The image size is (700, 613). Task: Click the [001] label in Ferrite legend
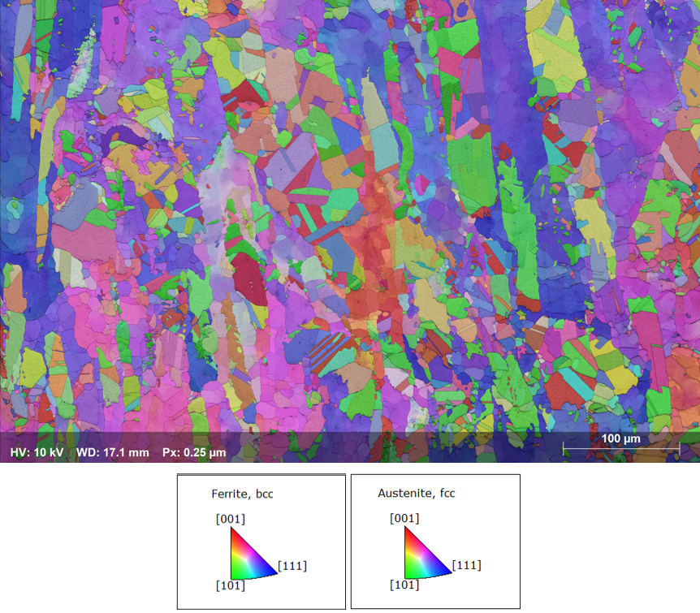point(231,519)
